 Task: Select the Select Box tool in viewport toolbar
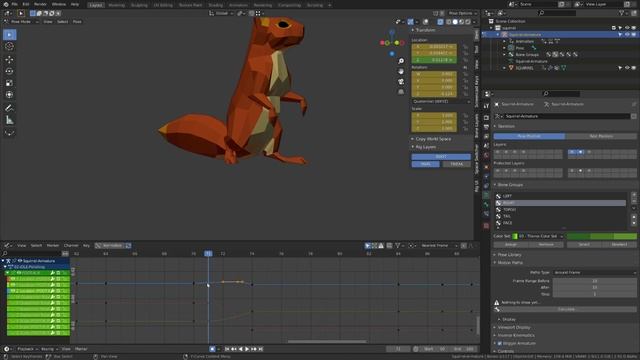(x=9, y=35)
